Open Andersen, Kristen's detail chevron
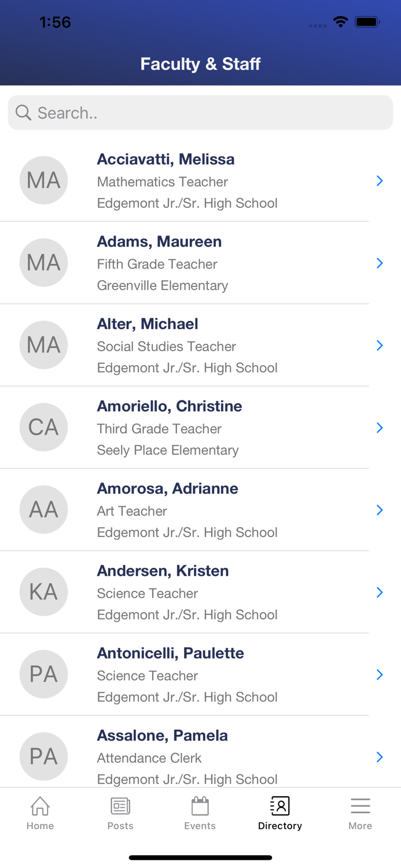The image size is (401, 868). point(380,592)
